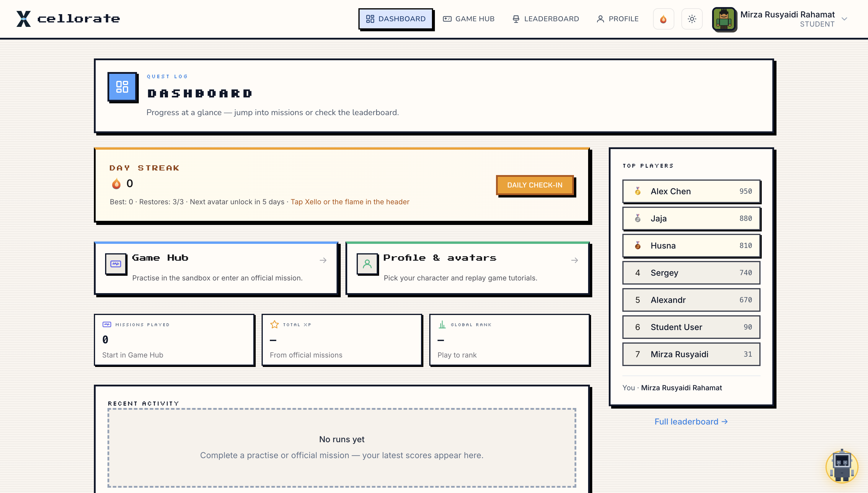Open the Xello robot assistant
The width and height of the screenshot is (868, 493).
click(842, 466)
